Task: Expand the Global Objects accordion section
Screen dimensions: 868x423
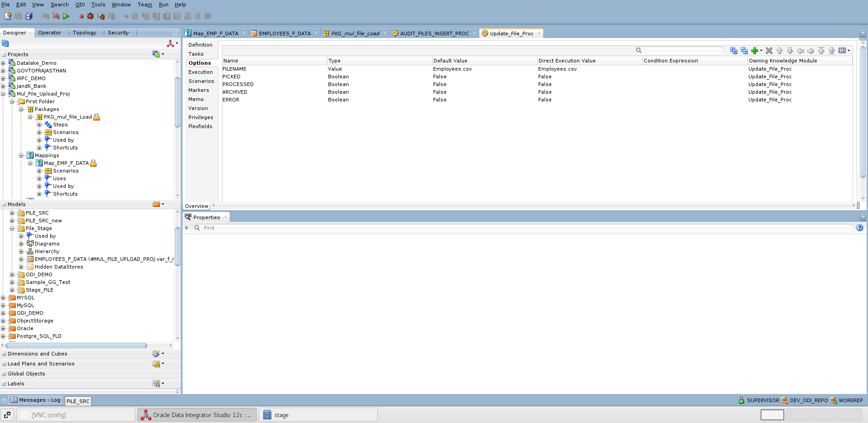Action: coord(4,374)
